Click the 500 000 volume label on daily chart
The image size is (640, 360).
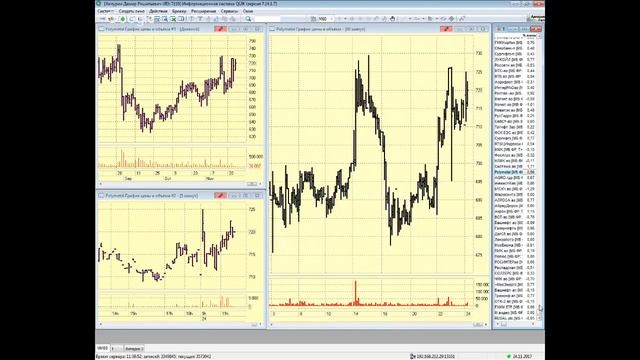256,157
